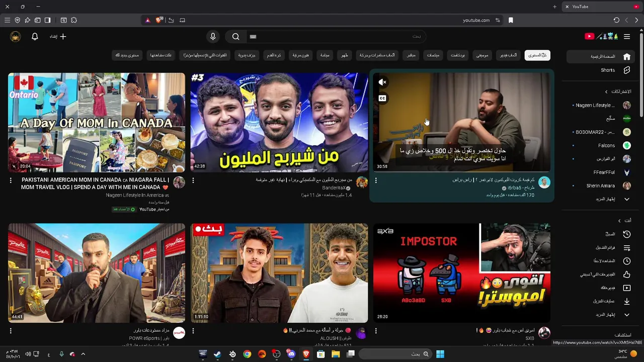
Task: Select the video games filter chip
Action: click(x=508, y=55)
